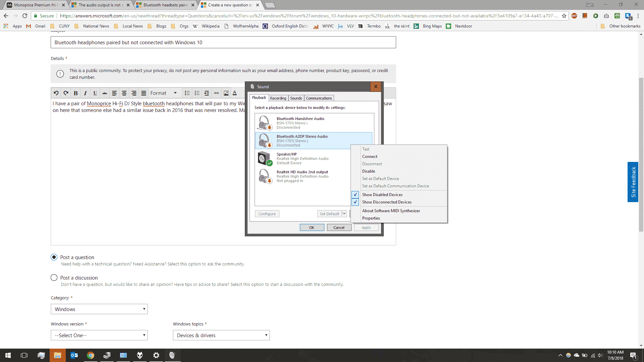
Task: Open the Site Feedback side panel
Action: 633,182
